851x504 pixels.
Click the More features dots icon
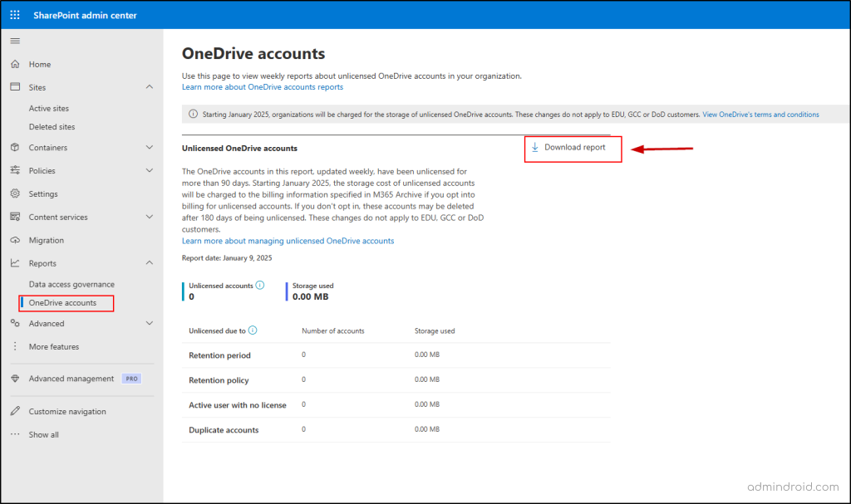(x=15, y=346)
